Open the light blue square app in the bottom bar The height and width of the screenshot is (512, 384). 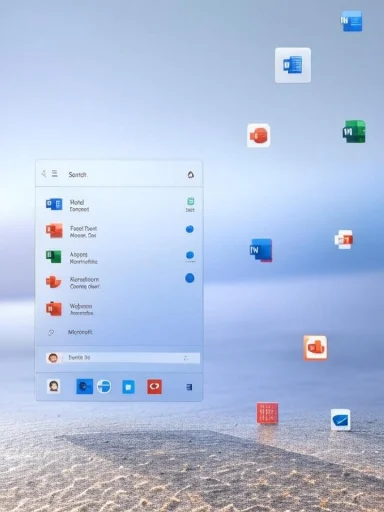tap(128, 387)
